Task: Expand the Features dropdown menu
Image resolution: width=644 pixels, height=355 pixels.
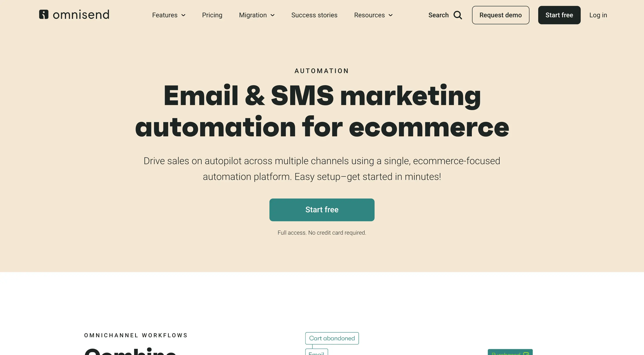Action: [x=168, y=15]
